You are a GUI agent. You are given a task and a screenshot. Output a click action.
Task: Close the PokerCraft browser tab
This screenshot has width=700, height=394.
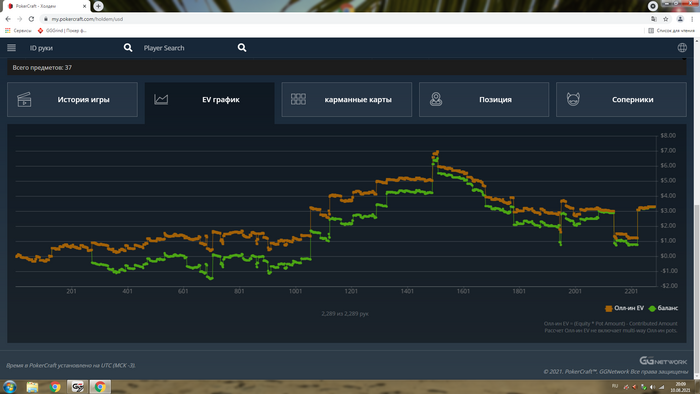(84, 6)
